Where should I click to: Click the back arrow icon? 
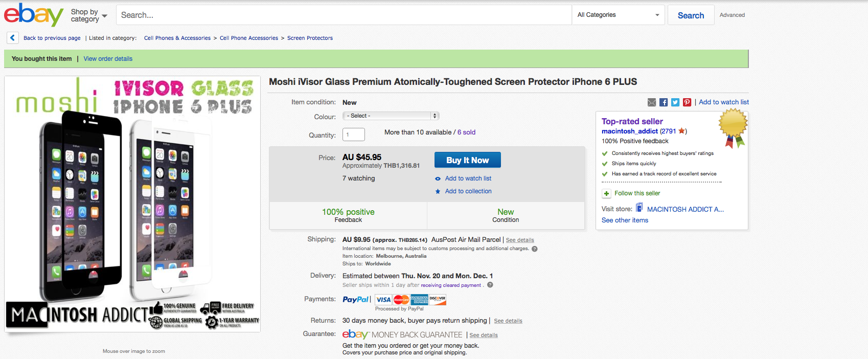(13, 38)
